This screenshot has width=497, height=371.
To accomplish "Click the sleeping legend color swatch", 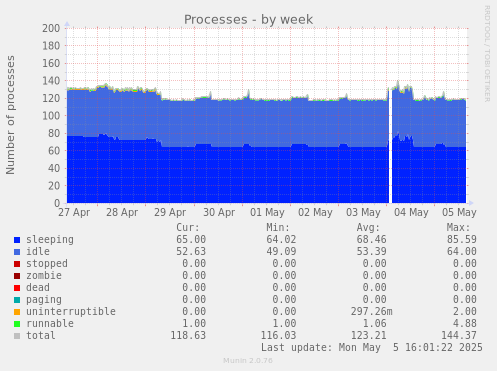I will (17, 240).
